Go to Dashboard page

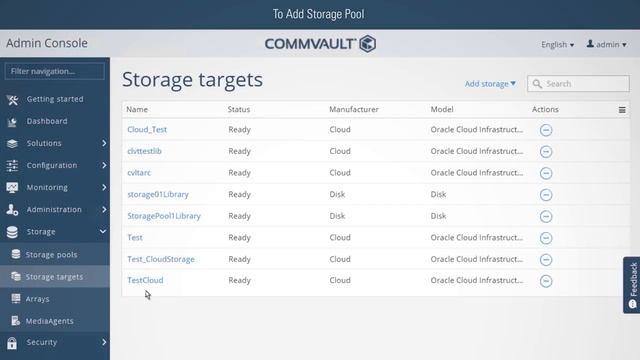47,121
